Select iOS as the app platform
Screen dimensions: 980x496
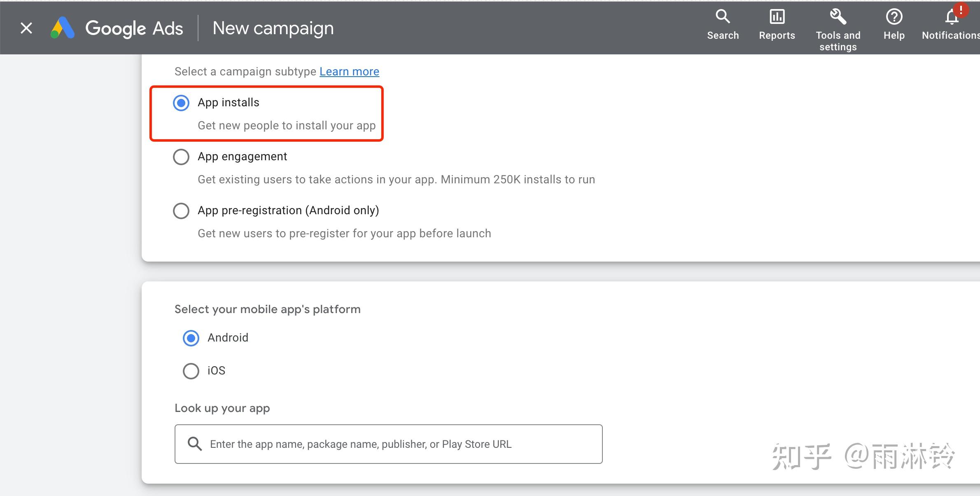click(x=191, y=371)
